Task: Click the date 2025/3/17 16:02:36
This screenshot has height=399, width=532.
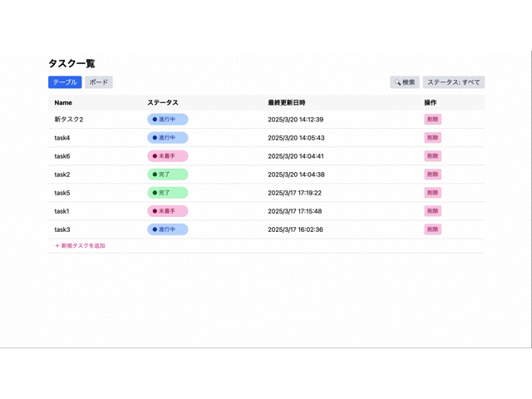Action: point(296,229)
